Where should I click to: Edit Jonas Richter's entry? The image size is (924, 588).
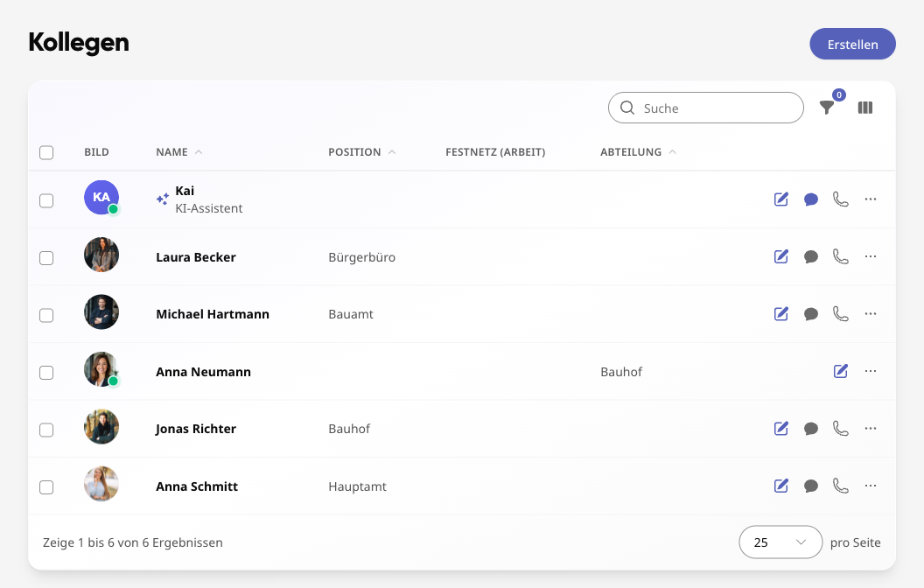pyautogui.click(x=780, y=429)
